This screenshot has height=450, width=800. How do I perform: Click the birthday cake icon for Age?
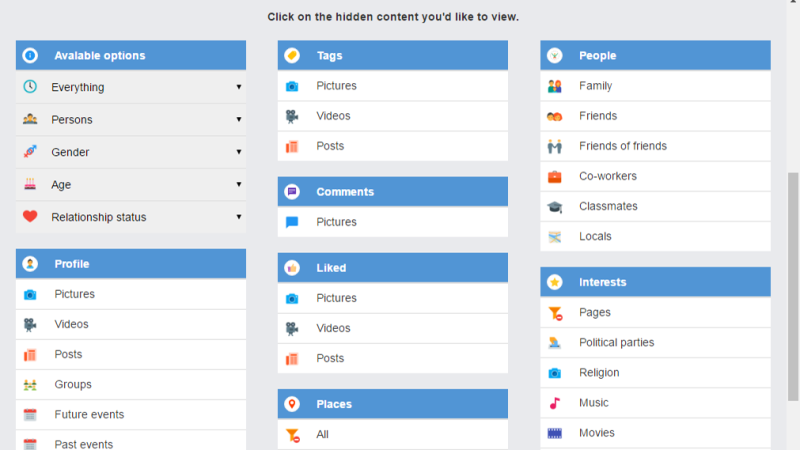(x=30, y=185)
